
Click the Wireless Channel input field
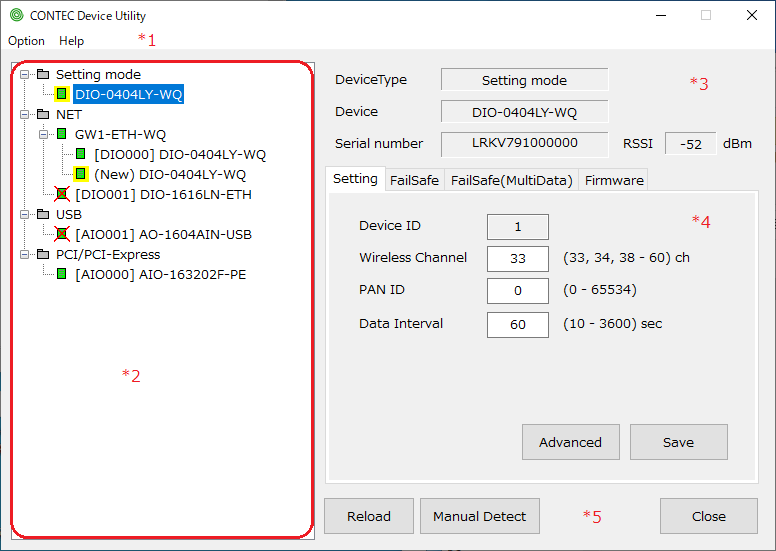click(518, 258)
